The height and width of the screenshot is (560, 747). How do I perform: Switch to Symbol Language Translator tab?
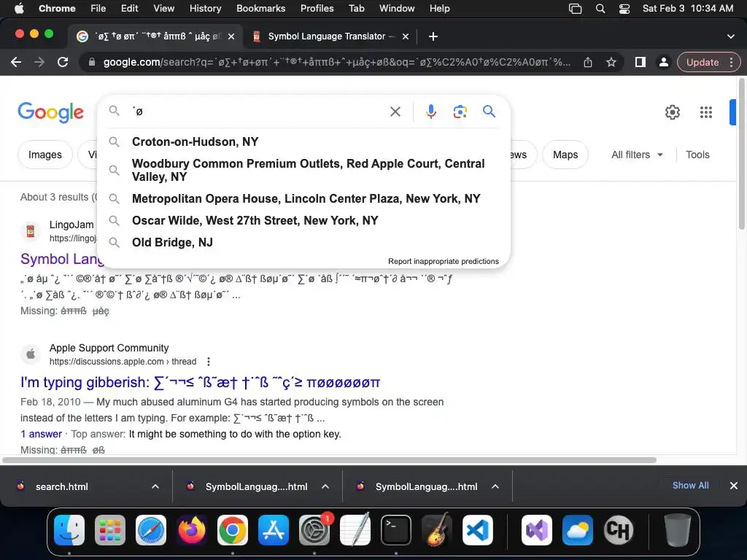(x=327, y=36)
